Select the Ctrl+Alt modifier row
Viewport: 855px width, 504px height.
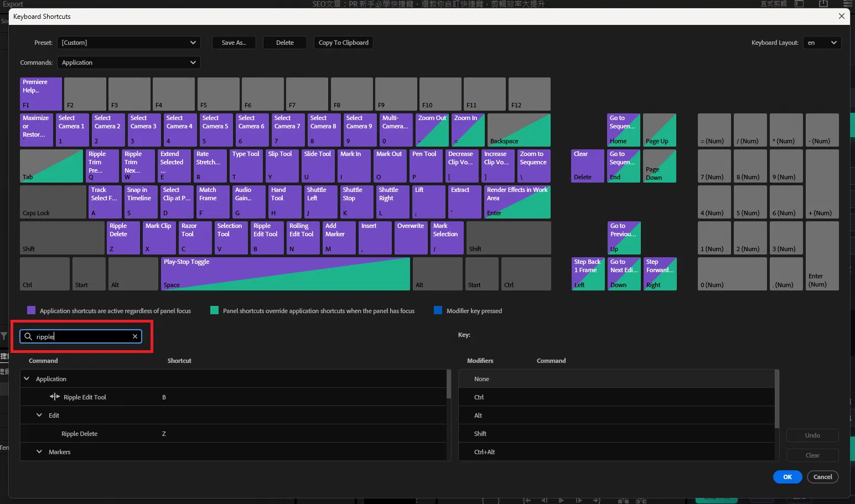click(616, 452)
